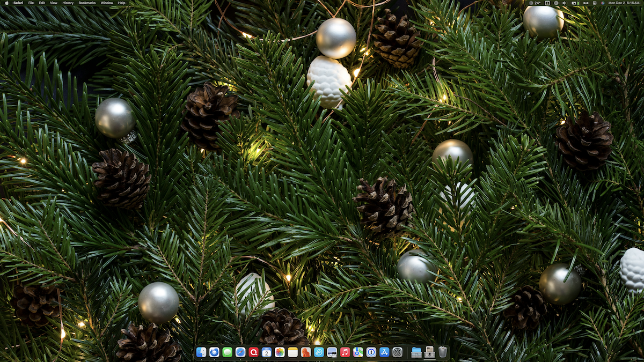Click the Siri icon in the menu bar
The height and width of the screenshot is (362, 644).
pyautogui.click(x=603, y=3)
